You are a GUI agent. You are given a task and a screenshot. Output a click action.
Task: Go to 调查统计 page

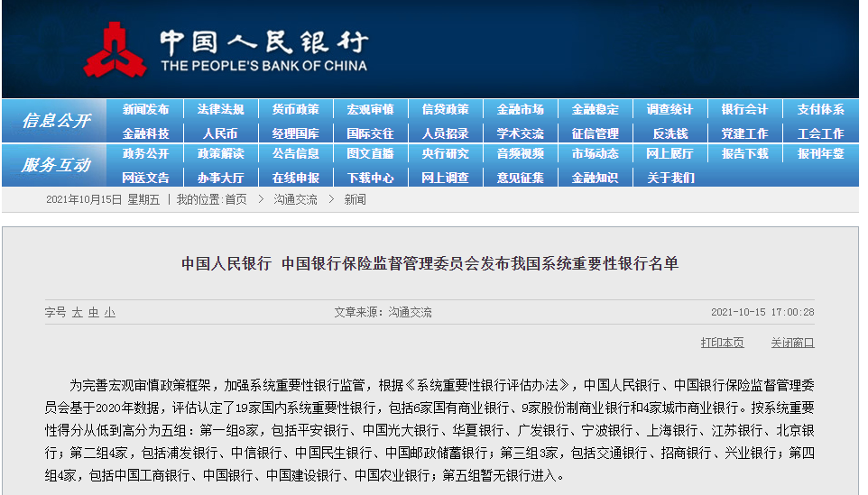669,109
